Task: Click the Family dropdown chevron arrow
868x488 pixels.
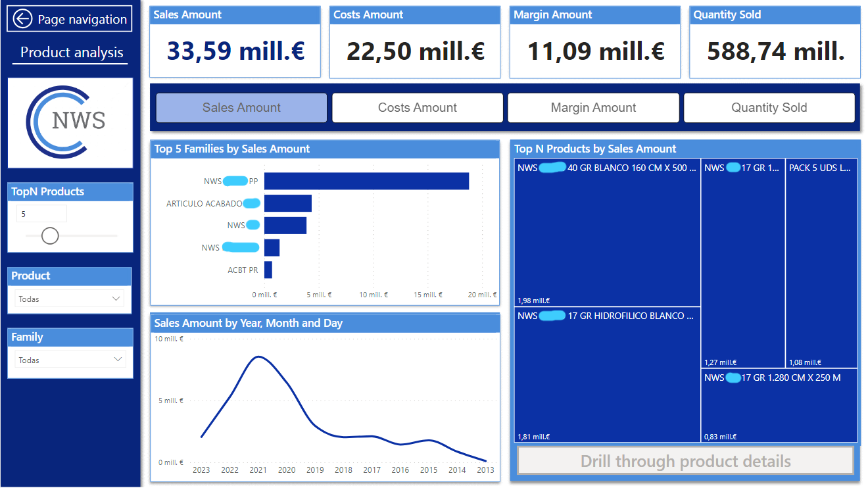Action: click(118, 360)
